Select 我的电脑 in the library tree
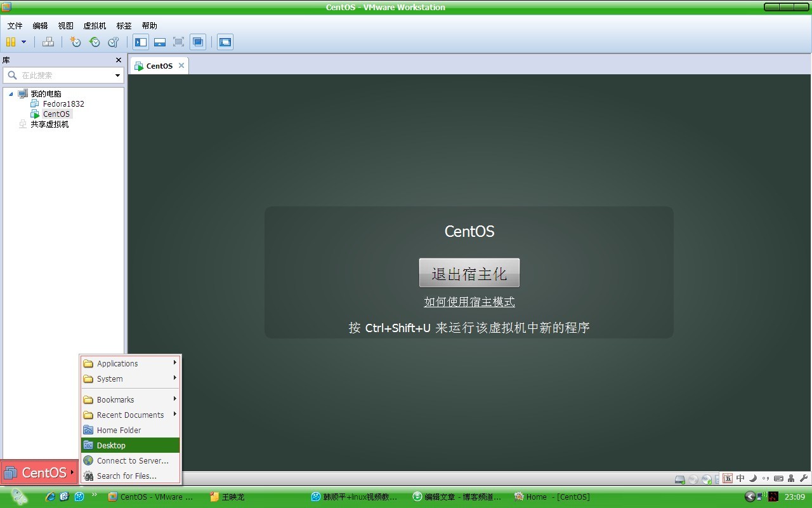The height and width of the screenshot is (508, 812). tap(46, 94)
